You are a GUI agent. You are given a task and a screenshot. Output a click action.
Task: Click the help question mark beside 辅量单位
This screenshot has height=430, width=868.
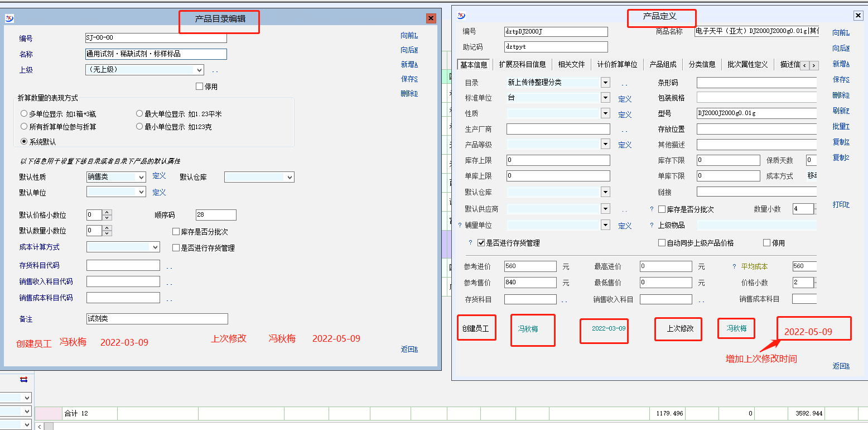(x=460, y=225)
